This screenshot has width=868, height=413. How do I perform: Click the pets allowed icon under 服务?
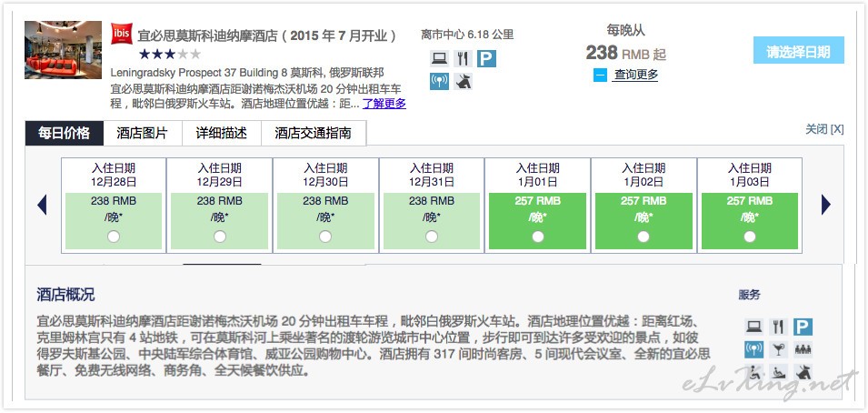point(803,372)
